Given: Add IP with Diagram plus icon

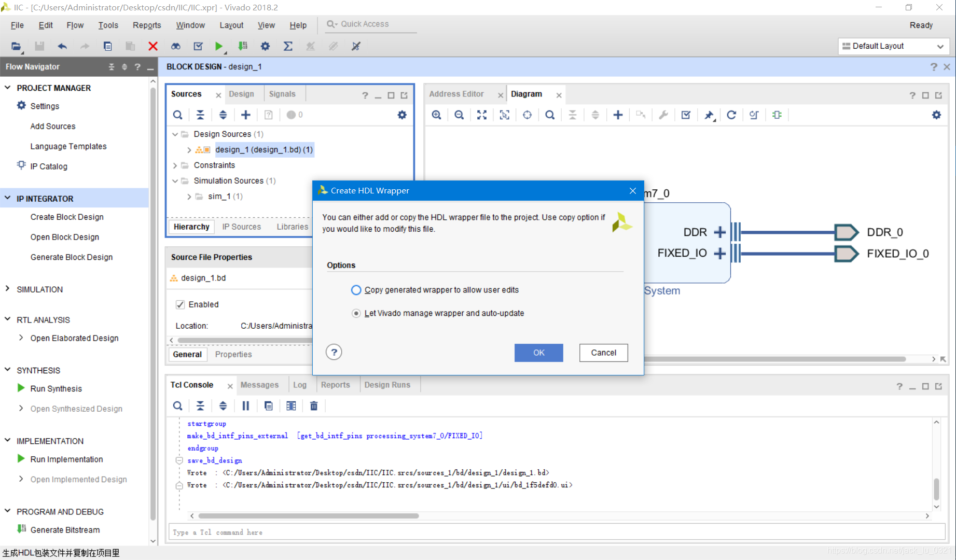Looking at the screenshot, I should click(x=618, y=115).
